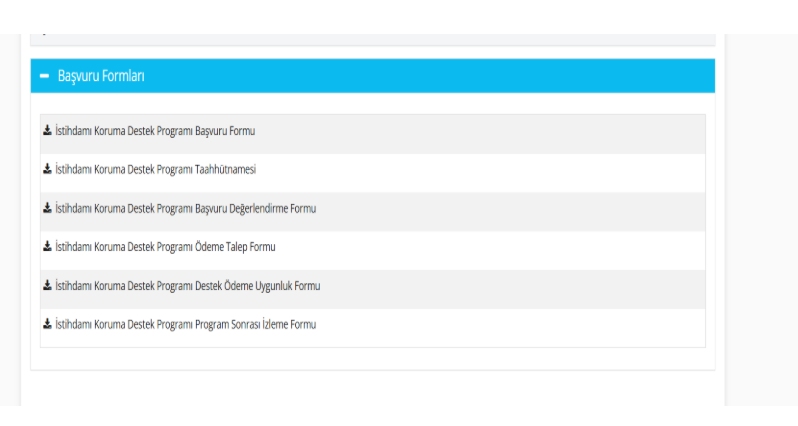The width and height of the screenshot is (798, 426).
Task: Download icon for Destek Ödeme Uygunluk Formu
Action: [x=47, y=285]
